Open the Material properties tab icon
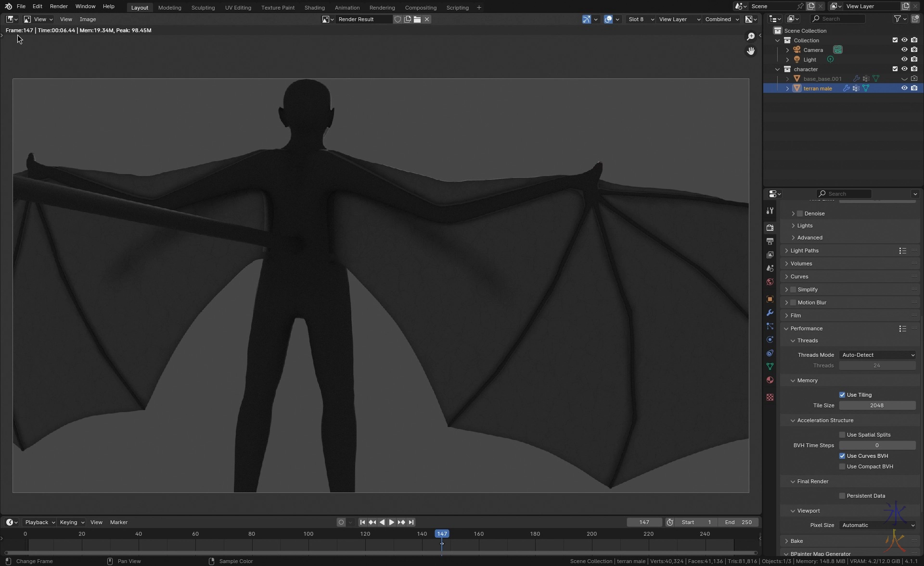The height and width of the screenshot is (566, 924). (x=770, y=380)
